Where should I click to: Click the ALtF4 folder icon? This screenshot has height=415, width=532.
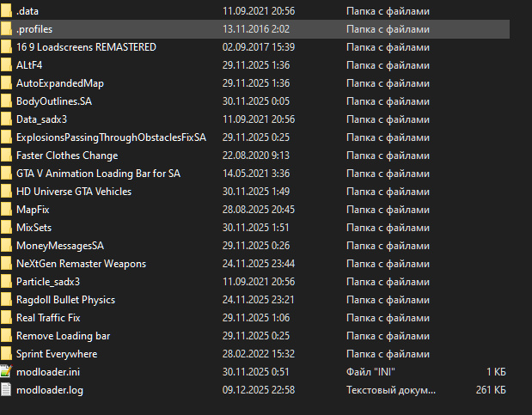point(6,65)
